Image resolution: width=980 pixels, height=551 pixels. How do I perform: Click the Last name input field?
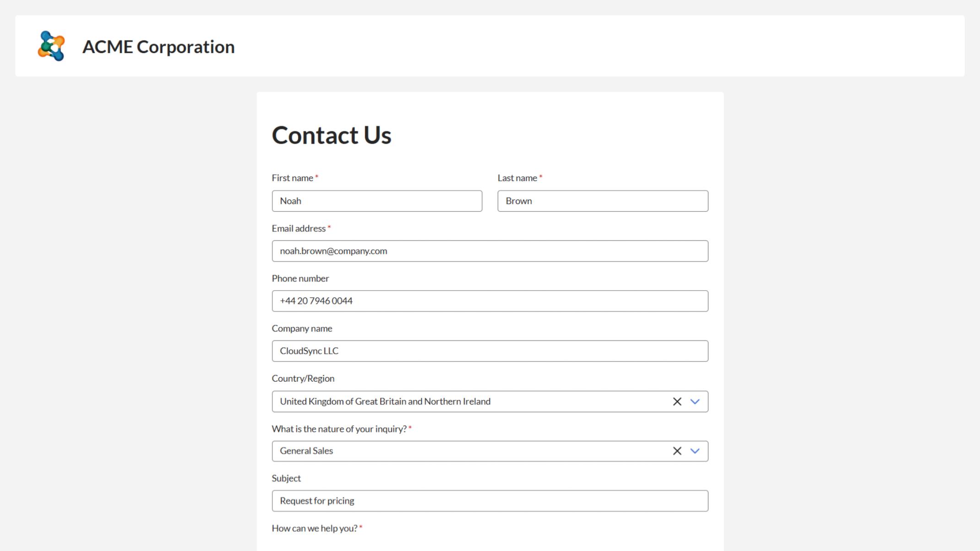(x=603, y=201)
